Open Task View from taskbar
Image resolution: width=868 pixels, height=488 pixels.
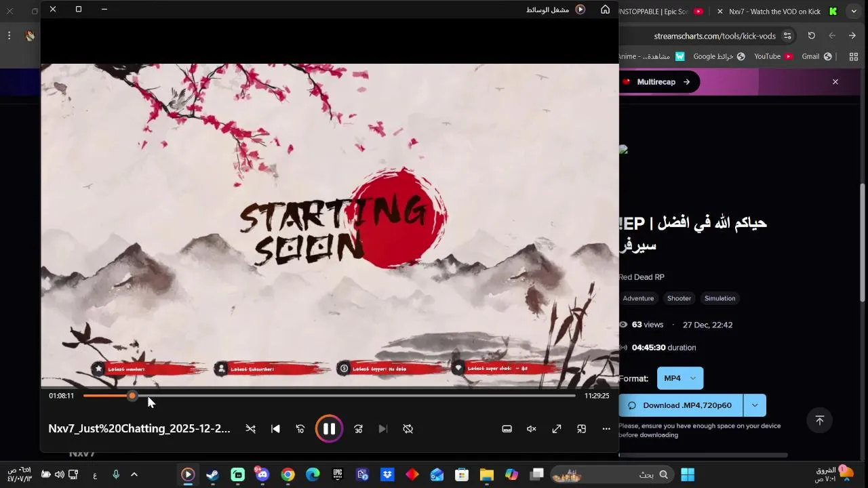coord(536,474)
